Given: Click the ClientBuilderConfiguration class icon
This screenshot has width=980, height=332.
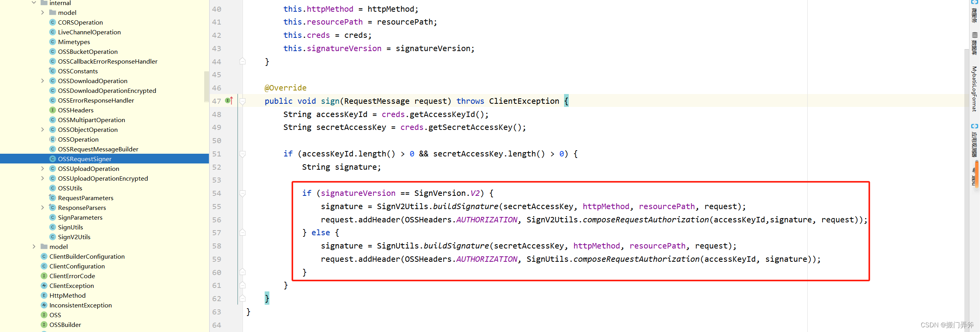Looking at the screenshot, I should 44,256.
